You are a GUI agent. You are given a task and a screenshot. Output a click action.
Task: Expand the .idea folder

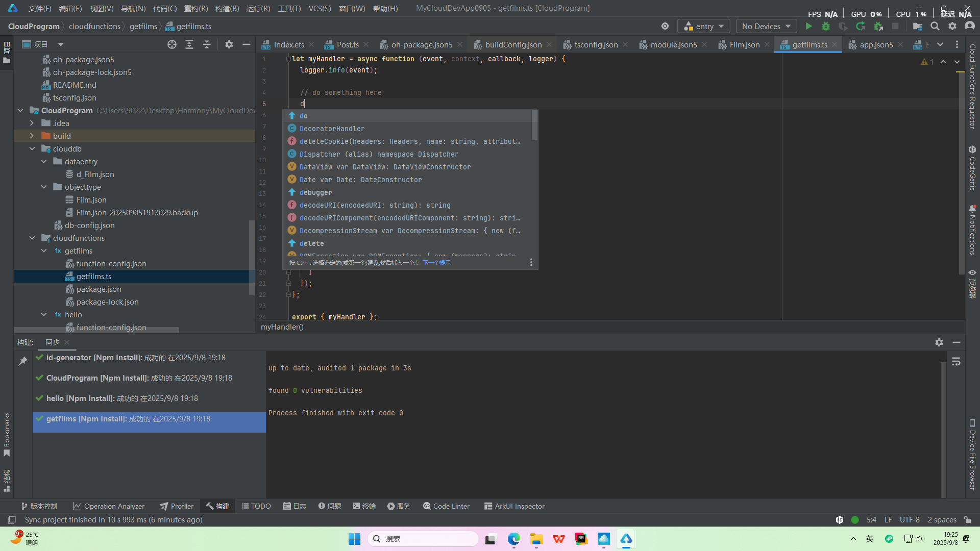tap(32, 123)
